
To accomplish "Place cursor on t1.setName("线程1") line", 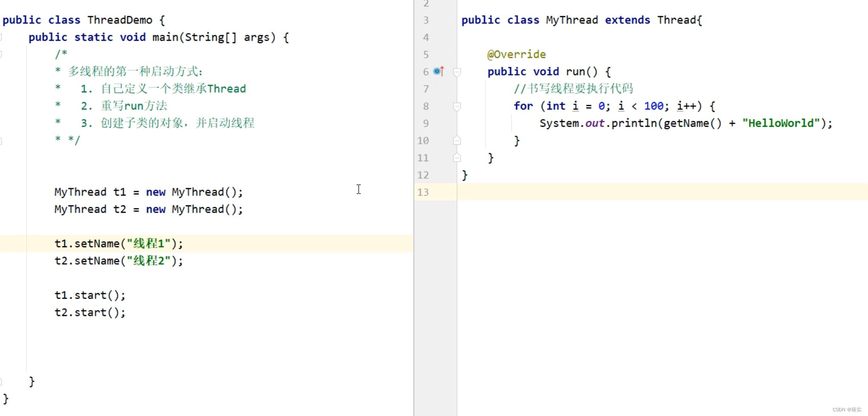I will coord(119,244).
